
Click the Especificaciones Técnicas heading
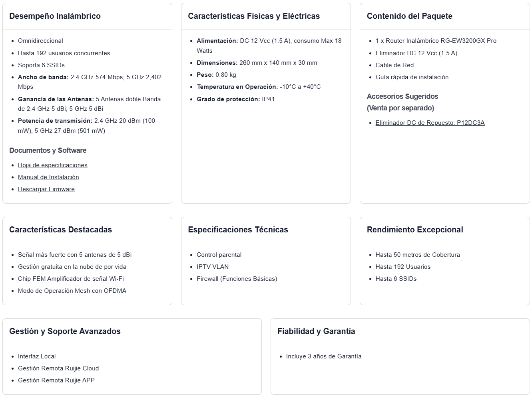click(x=238, y=230)
